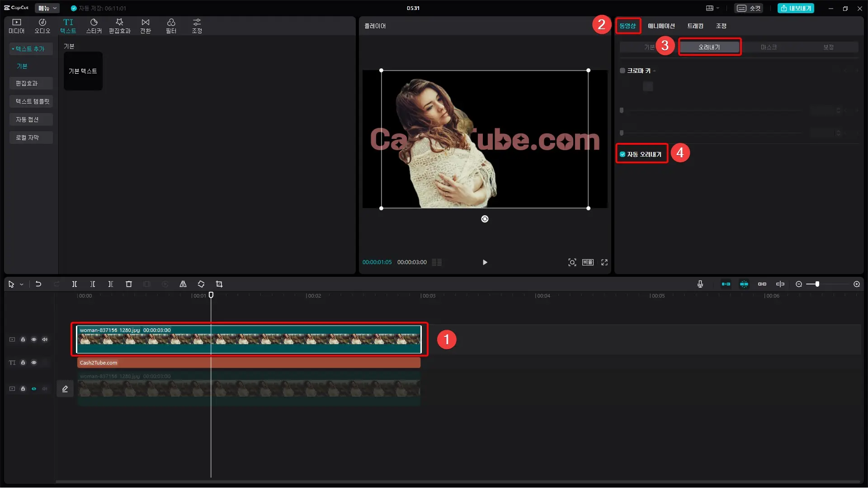Select the 오려내기 sub-tab
This screenshot has height=488, width=868.
pyautogui.click(x=709, y=47)
